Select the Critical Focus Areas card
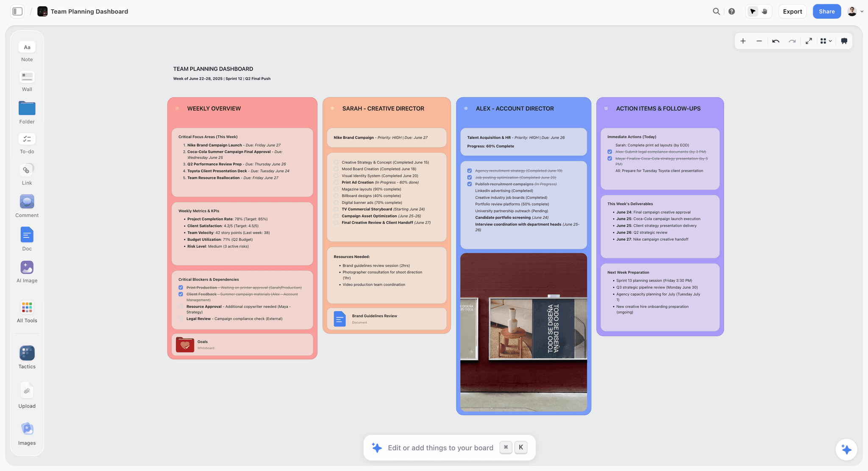This screenshot has height=471, width=868. 242,162
